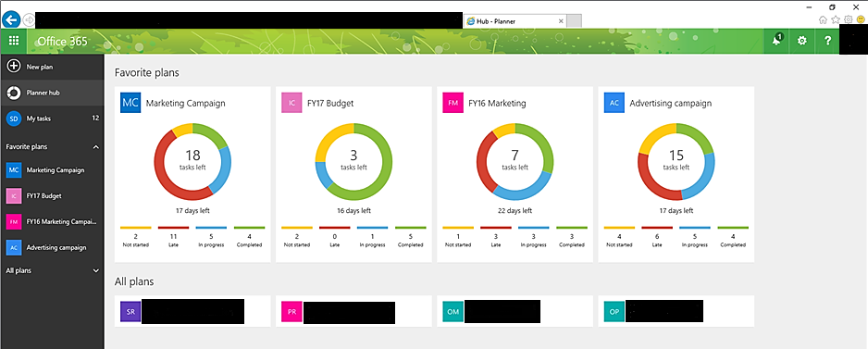Open the Advertising campaign card title
The height and width of the screenshot is (349, 868).
670,103
